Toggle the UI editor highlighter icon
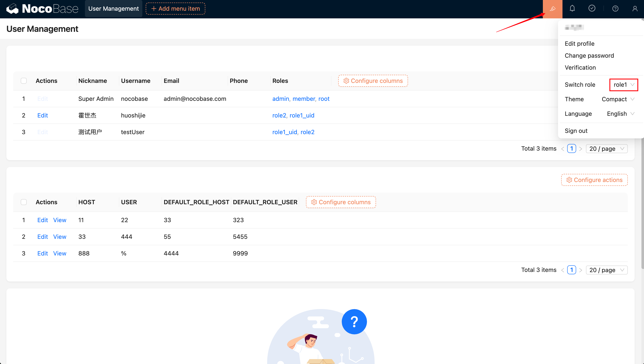The height and width of the screenshot is (364, 644). tap(552, 9)
